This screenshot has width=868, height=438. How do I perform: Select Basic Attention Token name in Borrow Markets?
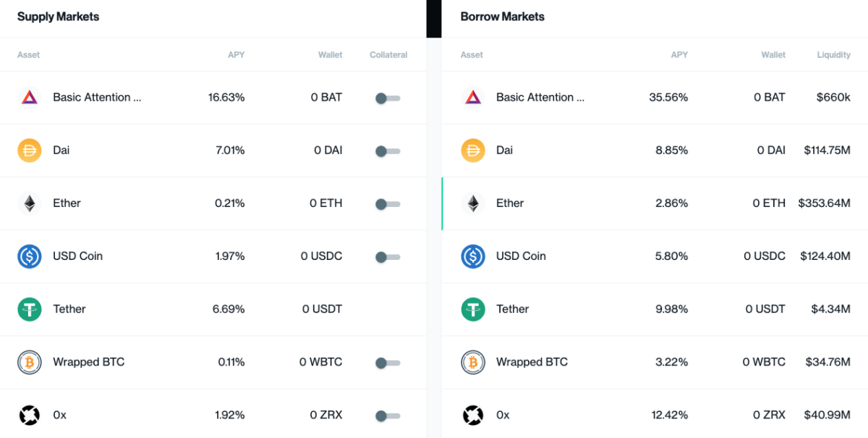[540, 97]
